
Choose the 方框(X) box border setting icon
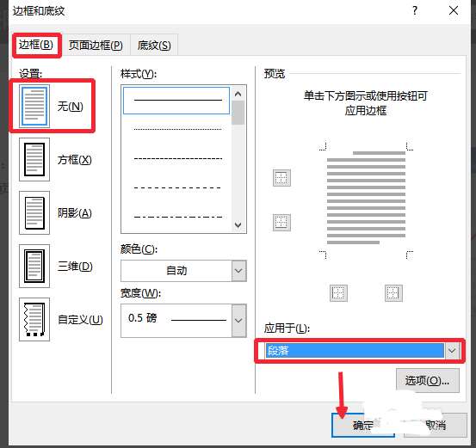[x=34, y=160]
